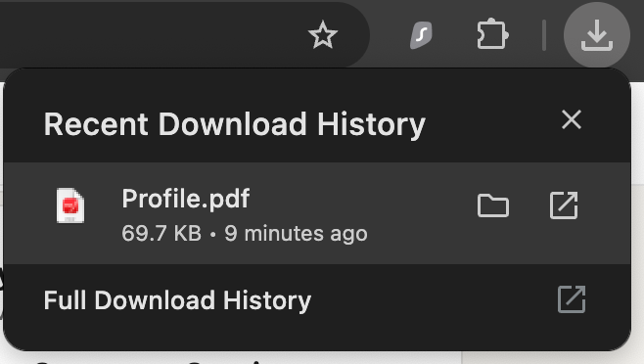Click the open-in-new-tab icon beside Full Download History
Screen dimensions: 644x364
[x=572, y=299]
